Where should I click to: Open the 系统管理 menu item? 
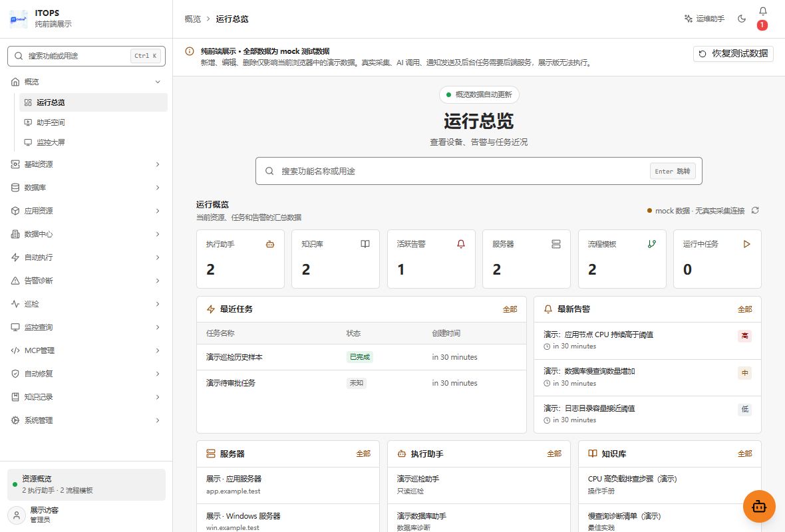click(86, 420)
